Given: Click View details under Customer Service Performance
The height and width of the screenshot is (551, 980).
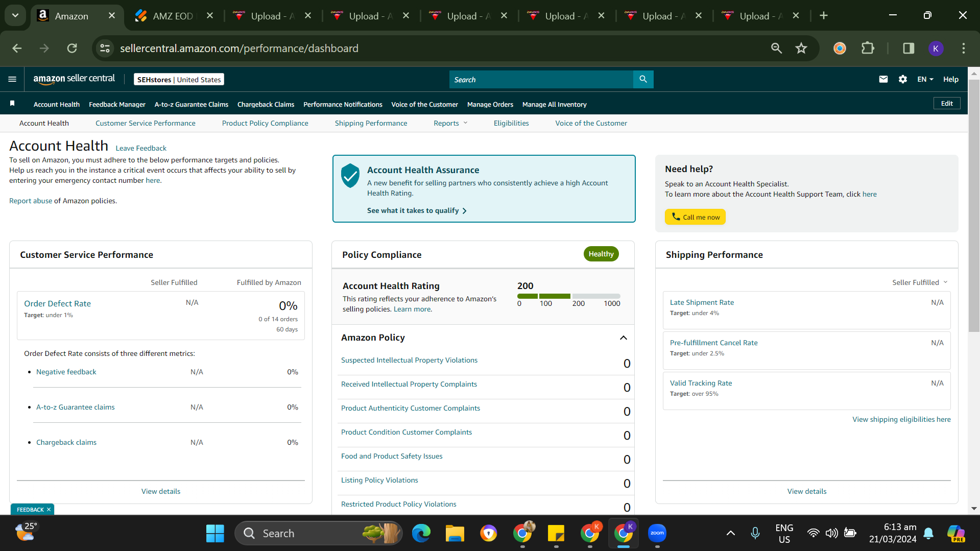Looking at the screenshot, I should 161,491.
